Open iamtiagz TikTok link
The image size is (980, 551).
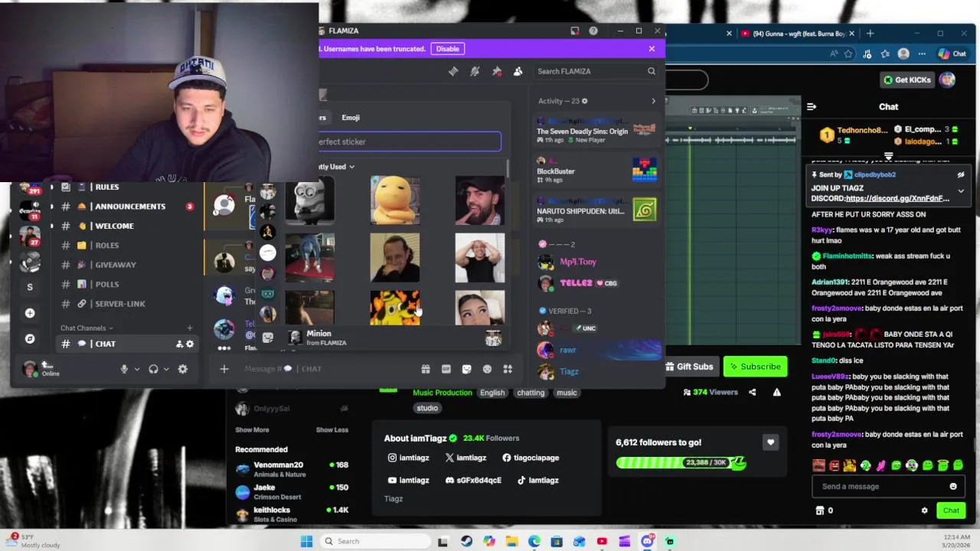[x=537, y=481]
